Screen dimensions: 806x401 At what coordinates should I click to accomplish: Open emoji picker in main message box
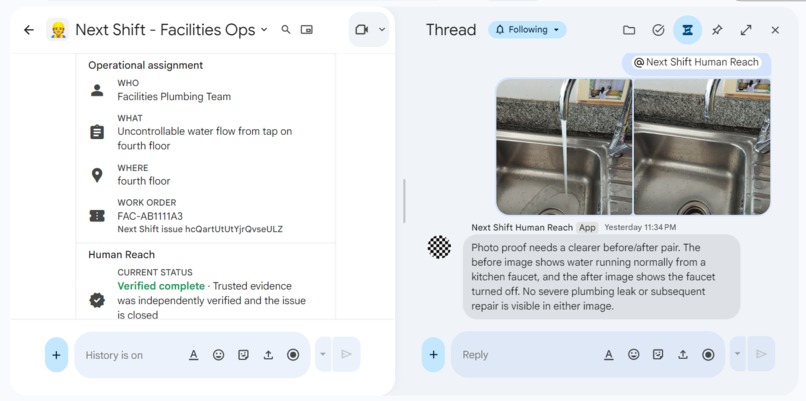click(218, 355)
